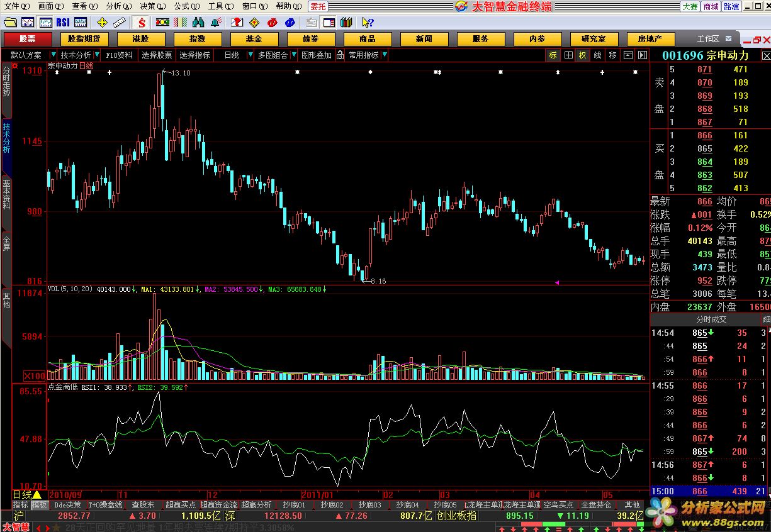Click the 创业板指 index label in status bar
Viewport: 771px width, 532px height.
point(457,516)
